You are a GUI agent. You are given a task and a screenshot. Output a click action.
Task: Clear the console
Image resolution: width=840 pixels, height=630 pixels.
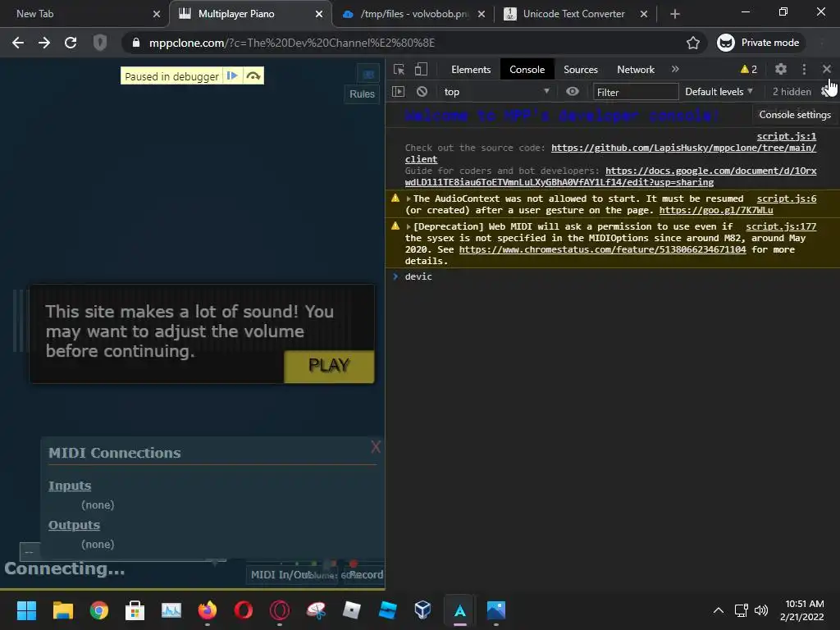pos(422,92)
